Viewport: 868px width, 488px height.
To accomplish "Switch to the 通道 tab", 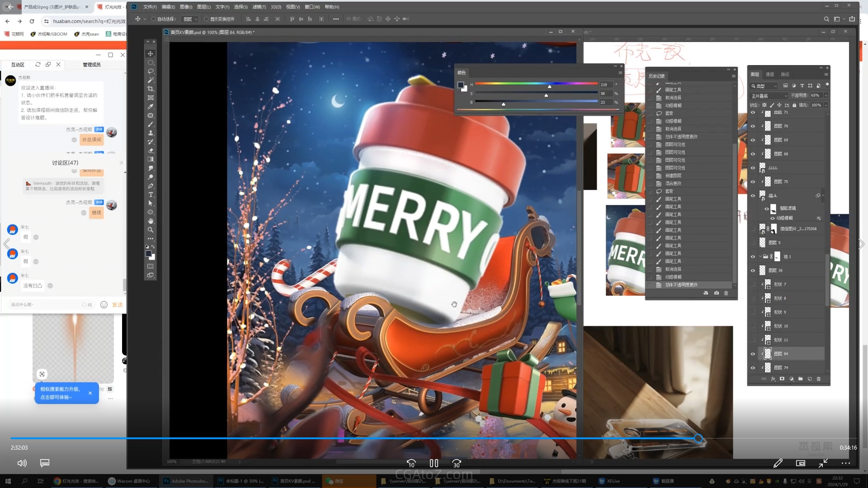I will tap(770, 75).
